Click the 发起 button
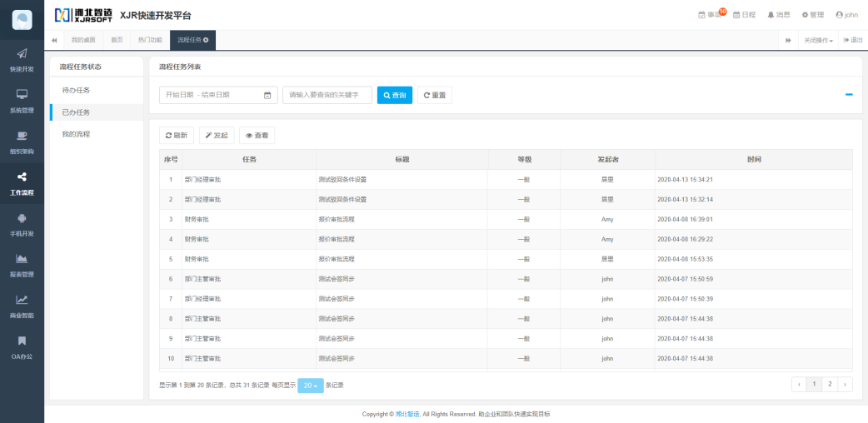 click(x=217, y=135)
